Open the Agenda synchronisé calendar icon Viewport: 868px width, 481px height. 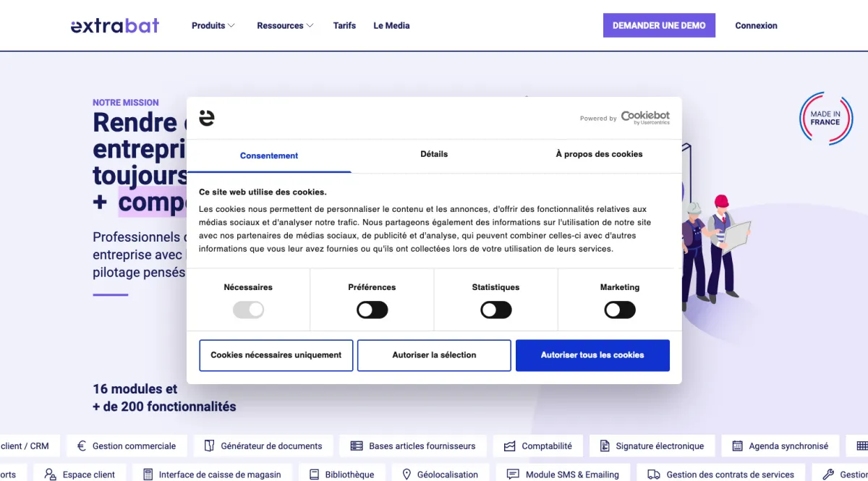pos(739,446)
